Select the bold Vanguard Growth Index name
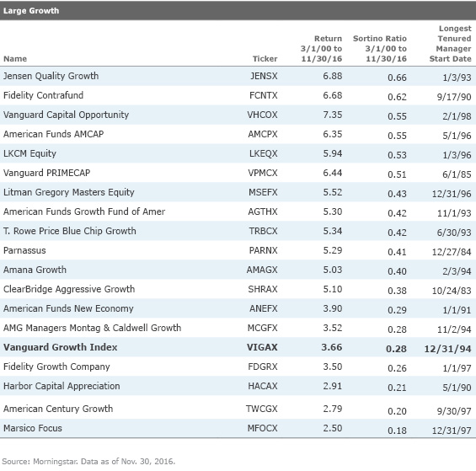The height and width of the screenshot is (471, 476). (x=61, y=347)
